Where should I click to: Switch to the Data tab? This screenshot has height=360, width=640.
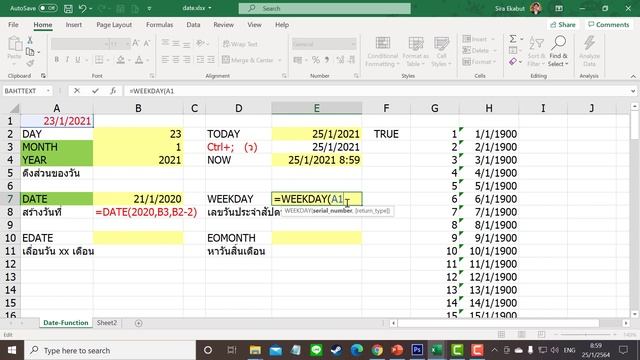coord(193,24)
